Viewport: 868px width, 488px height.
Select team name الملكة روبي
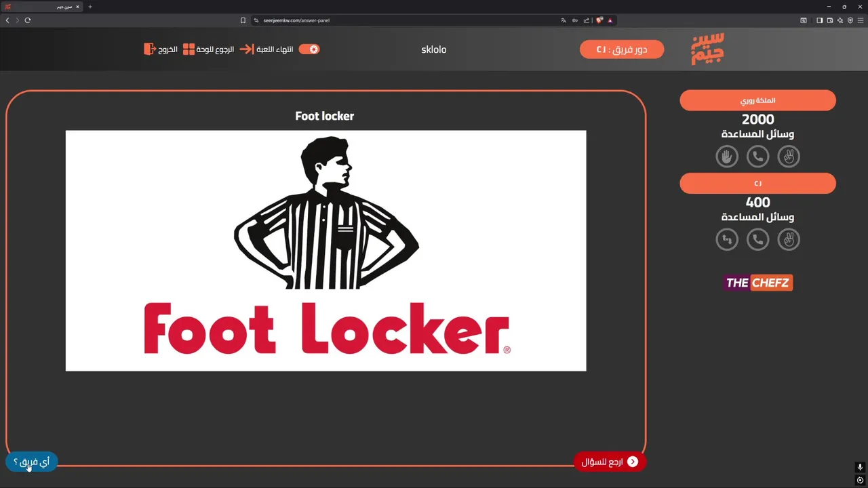[x=757, y=101]
